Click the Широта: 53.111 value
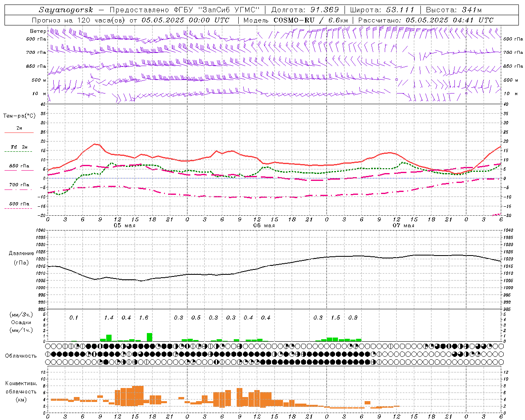This screenshot has height=420, width=525. [x=382, y=10]
